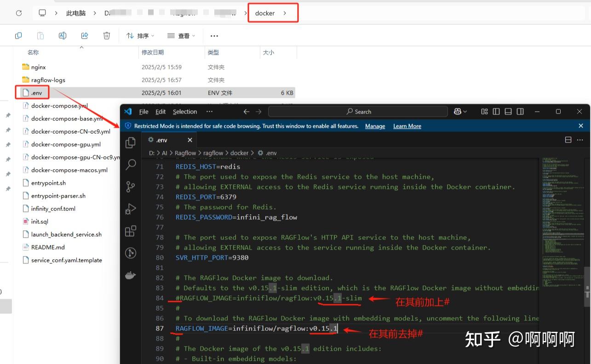Toggle the bottom panel
Image resolution: width=591 pixels, height=364 pixels.
pyautogui.click(x=508, y=112)
